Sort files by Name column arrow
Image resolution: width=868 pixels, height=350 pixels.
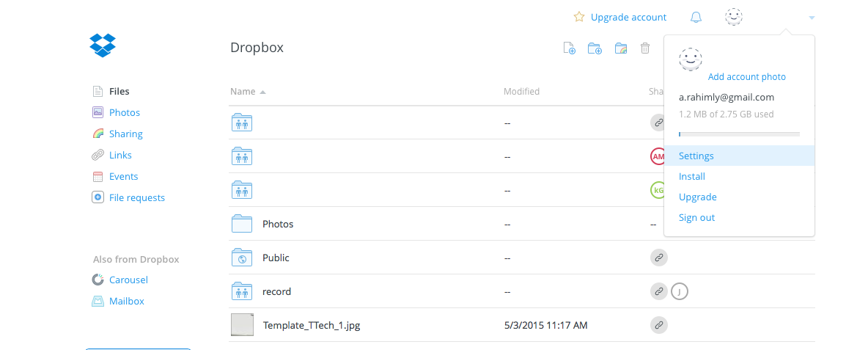(x=263, y=92)
